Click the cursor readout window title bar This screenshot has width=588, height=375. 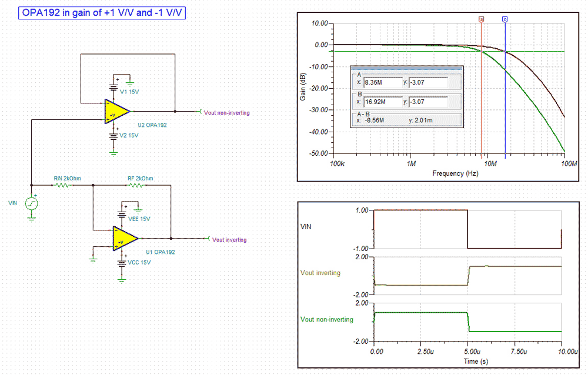point(406,68)
